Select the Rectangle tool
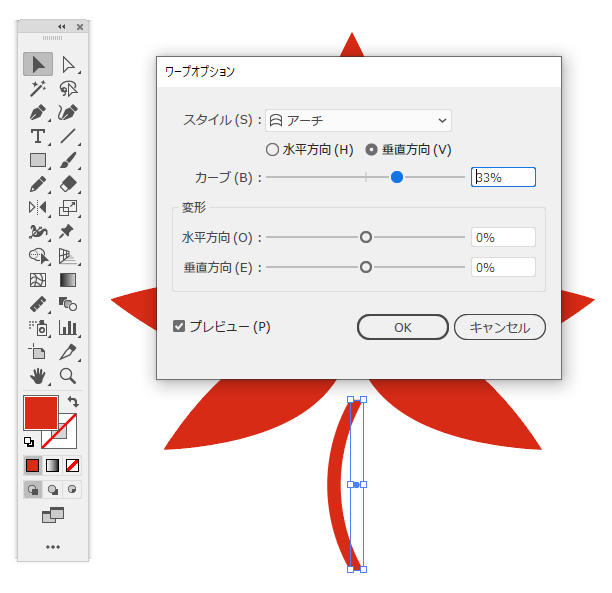Image resolution: width=612 pixels, height=593 pixels. [x=38, y=160]
